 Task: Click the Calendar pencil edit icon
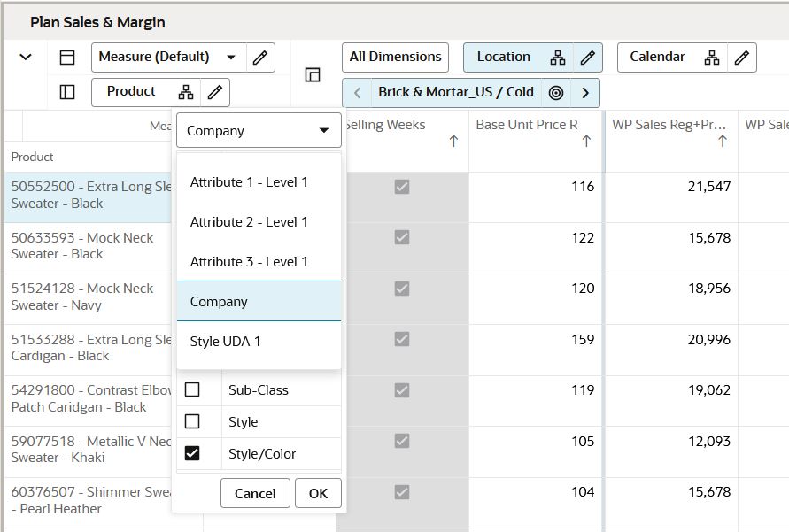click(x=742, y=58)
